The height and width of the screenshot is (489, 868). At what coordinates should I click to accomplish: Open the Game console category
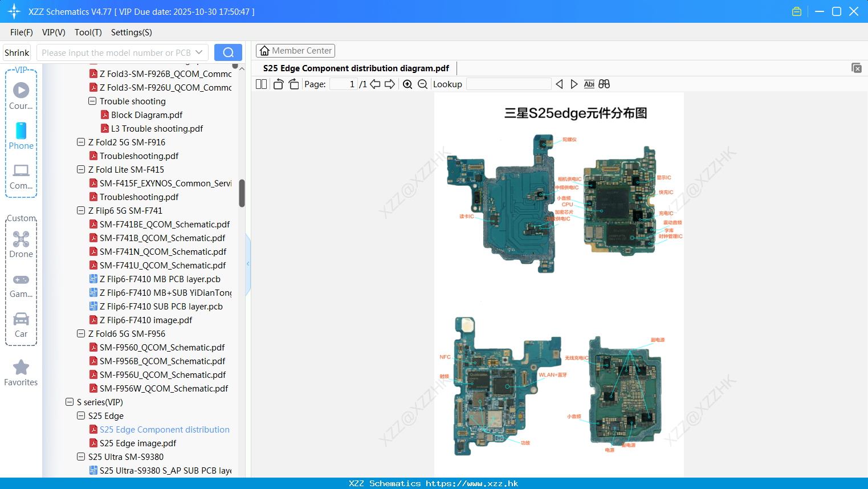21,285
